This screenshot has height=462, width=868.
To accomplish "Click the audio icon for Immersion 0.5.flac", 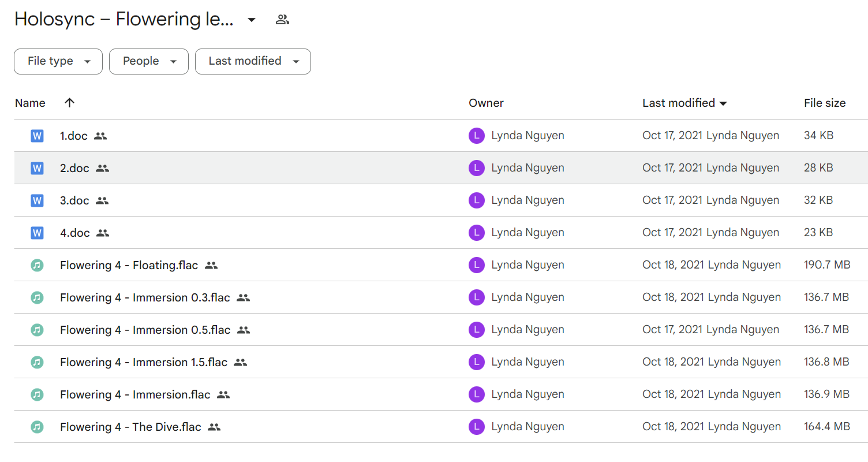I will 37,330.
